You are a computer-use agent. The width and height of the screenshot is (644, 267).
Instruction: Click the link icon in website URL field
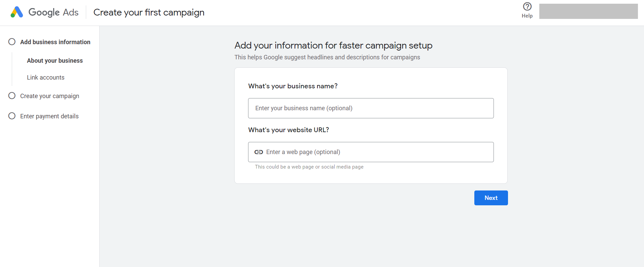point(259,152)
